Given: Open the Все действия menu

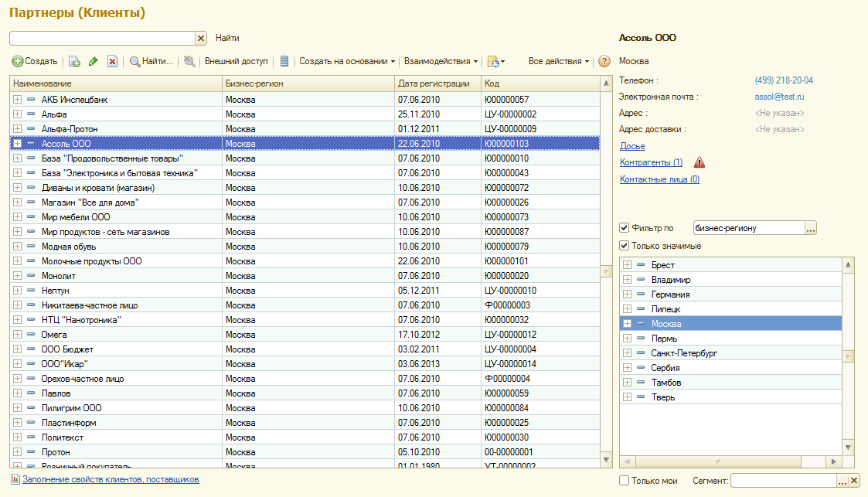Looking at the screenshot, I should [x=559, y=61].
